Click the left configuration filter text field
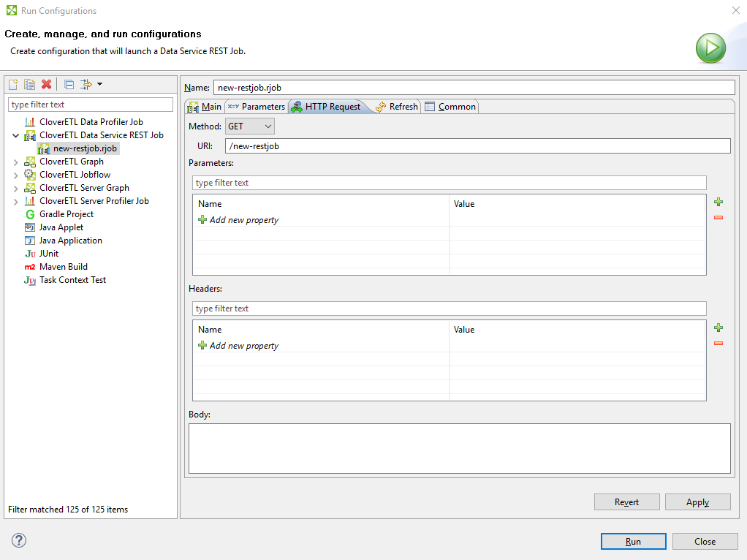Screen dimensions: 747x560 pyautogui.click(x=91, y=105)
